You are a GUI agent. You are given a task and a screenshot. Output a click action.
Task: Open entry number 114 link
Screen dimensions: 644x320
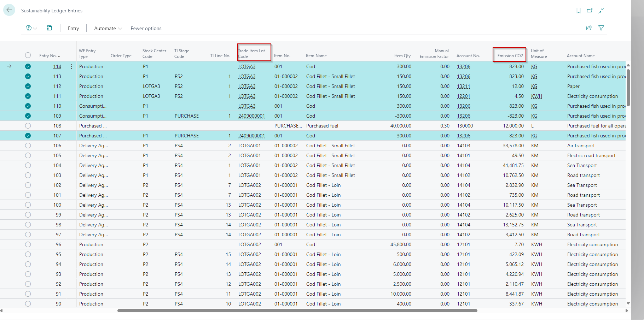pos(57,66)
